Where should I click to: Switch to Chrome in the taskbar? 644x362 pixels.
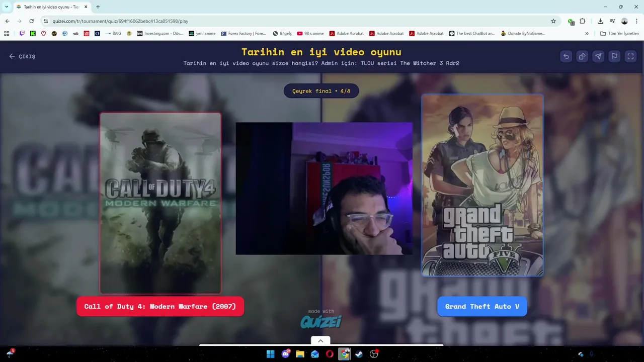coord(344,354)
